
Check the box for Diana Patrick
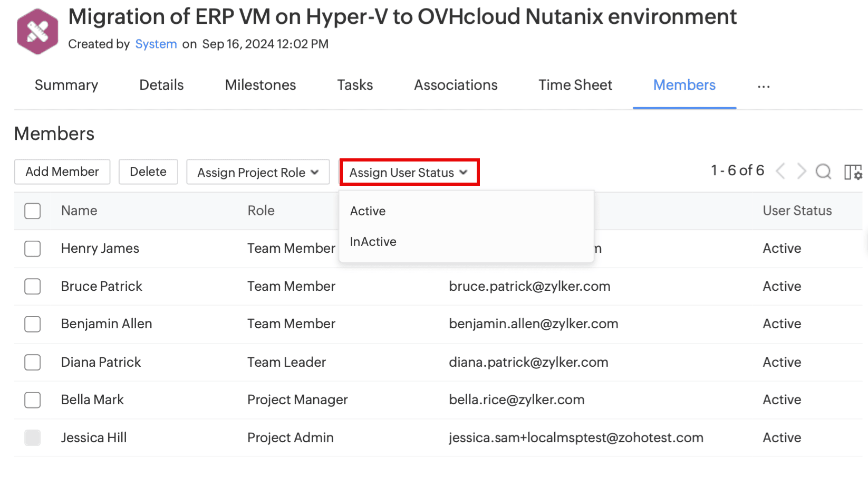33,362
